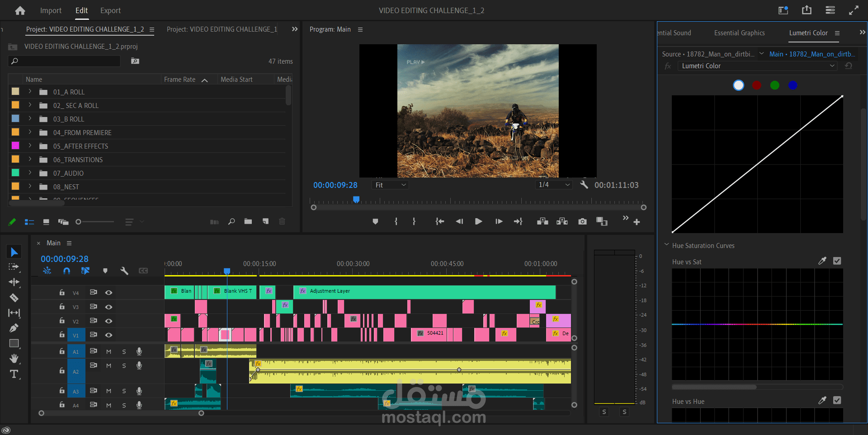The width and height of the screenshot is (868, 435).
Task: Switch to Export workspace tab
Action: (x=110, y=10)
